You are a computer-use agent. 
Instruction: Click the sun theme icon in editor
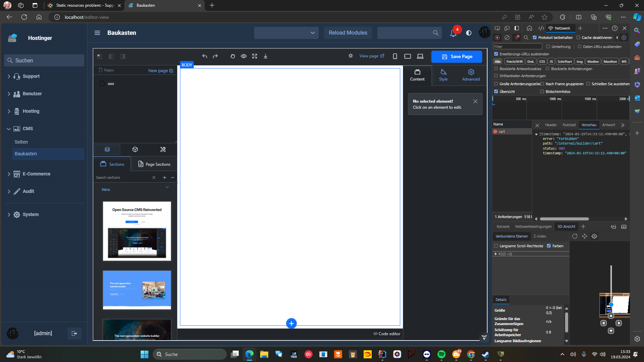tap(351, 56)
